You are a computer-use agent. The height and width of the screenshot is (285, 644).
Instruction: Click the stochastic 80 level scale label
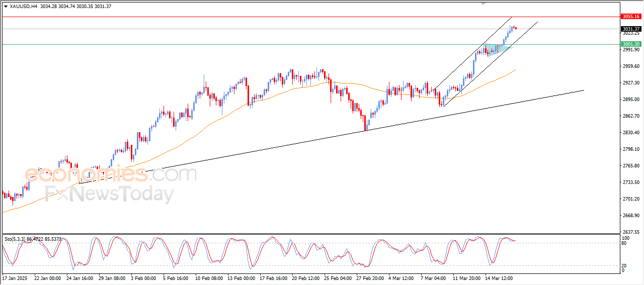624,243
